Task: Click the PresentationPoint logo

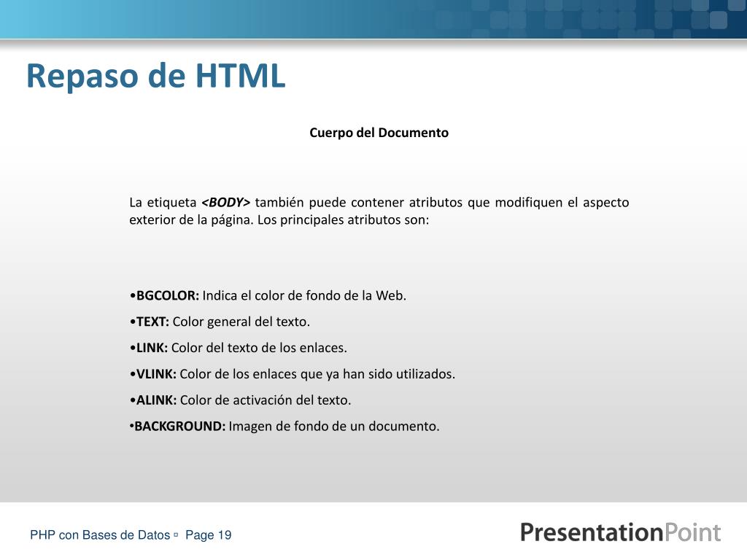Action: pyautogui.click(x=620, y=532)
